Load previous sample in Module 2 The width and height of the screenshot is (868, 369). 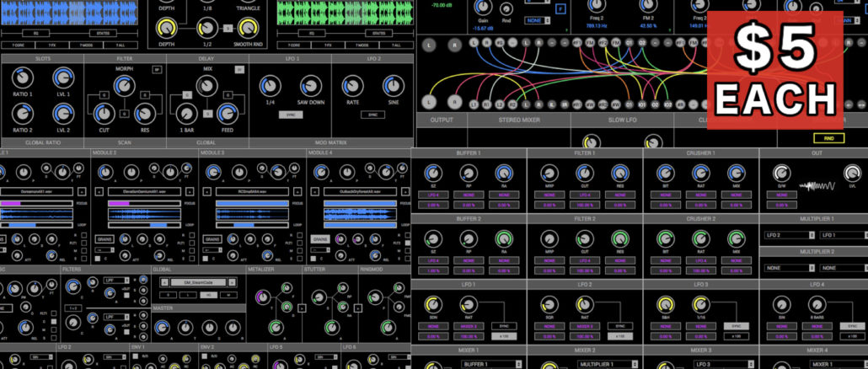pos(99,191)
